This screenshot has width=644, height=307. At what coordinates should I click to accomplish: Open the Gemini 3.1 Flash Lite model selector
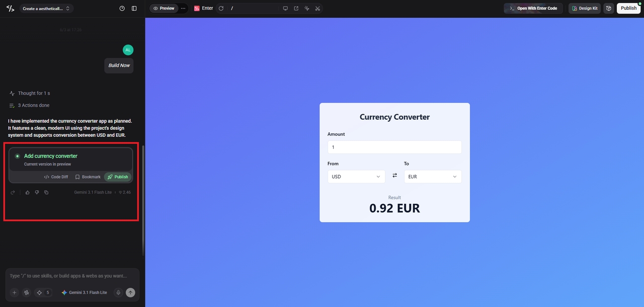pos(84,292)
